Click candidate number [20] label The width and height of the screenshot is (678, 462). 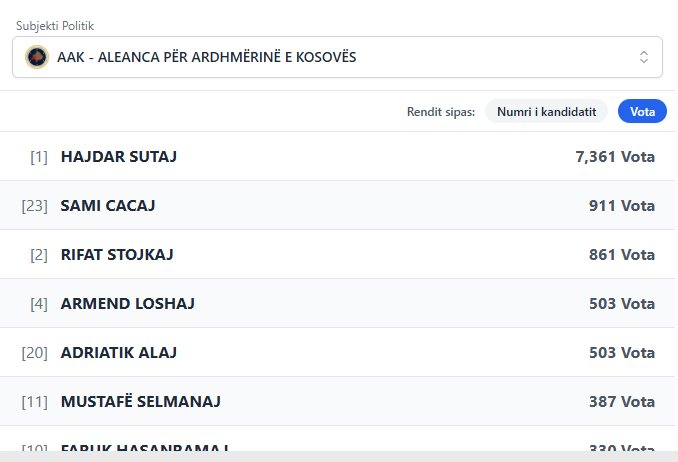point(35,353)
